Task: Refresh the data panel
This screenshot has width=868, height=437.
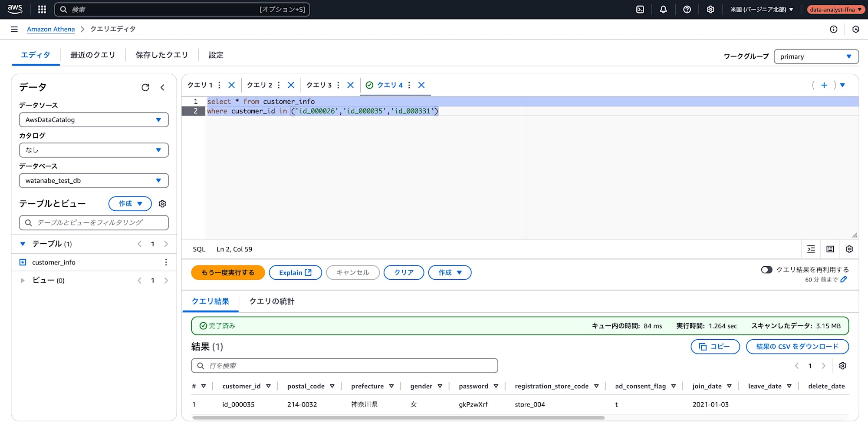Action: (145, 87)
